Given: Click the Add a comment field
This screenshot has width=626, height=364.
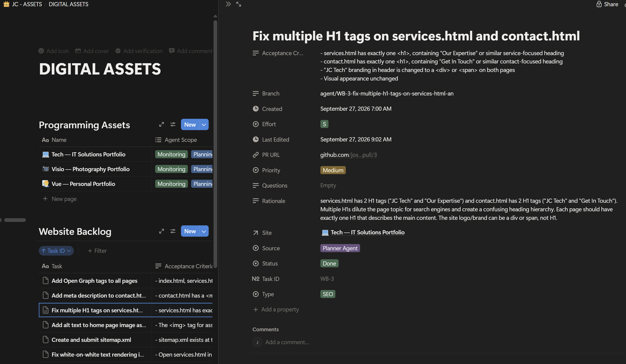Looking at the screenshot, I should pos(287,342).
